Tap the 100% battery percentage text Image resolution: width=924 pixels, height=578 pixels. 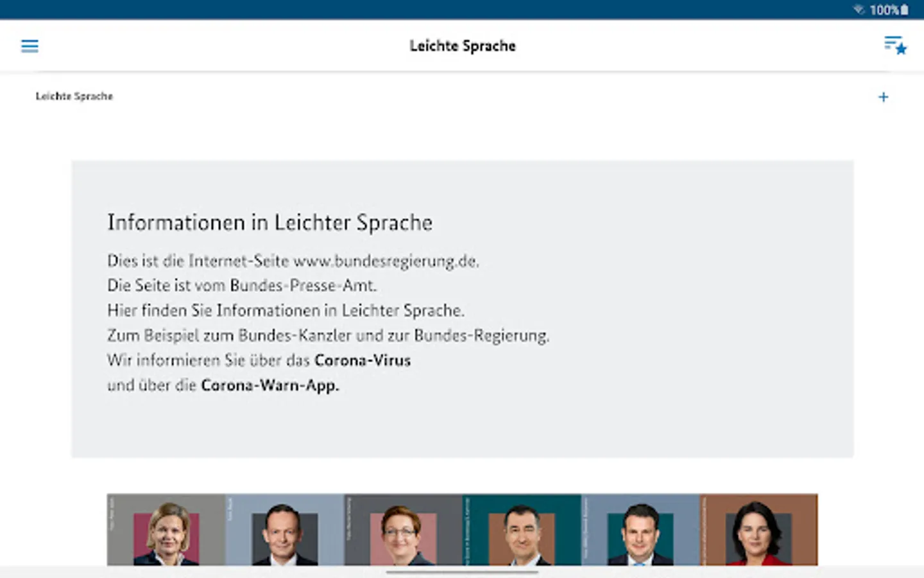(884, 10)
